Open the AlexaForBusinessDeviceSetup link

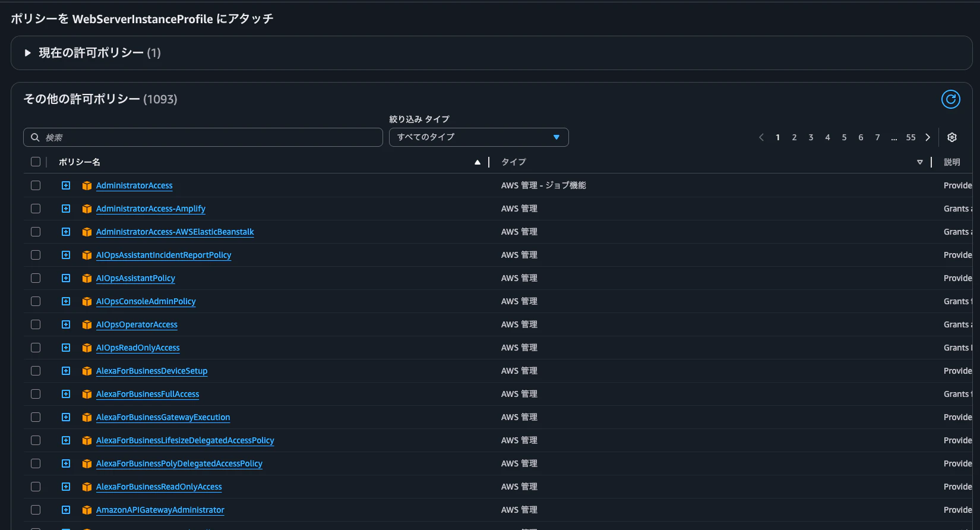pos(151,371)
